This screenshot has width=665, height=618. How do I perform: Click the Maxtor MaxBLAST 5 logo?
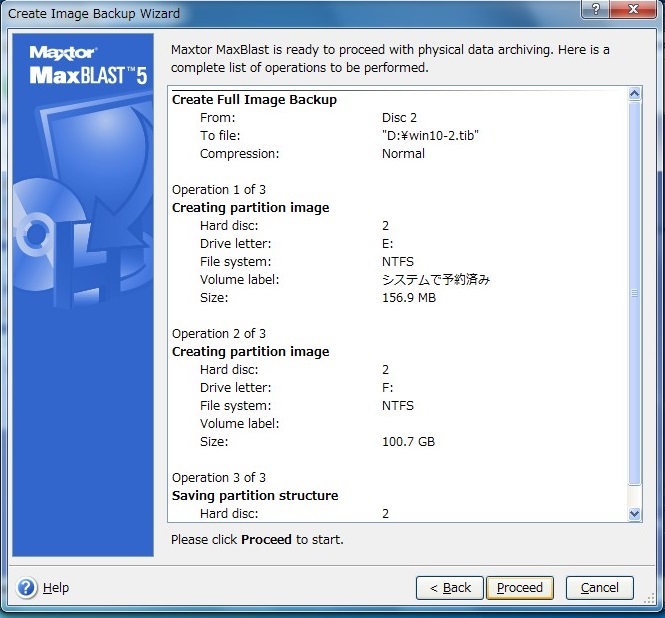(88, 65)
